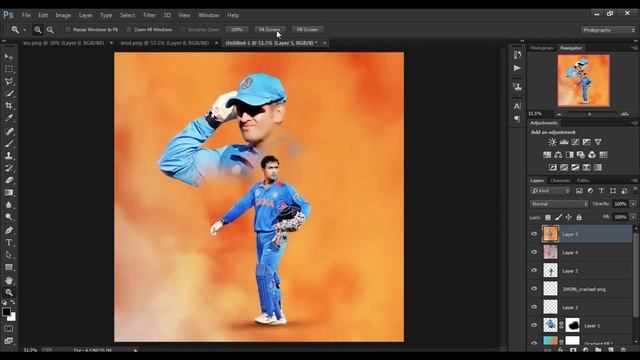Screen dimensions: 640x360
Task: Click the Fill Screen button
Action: (307, 29)
